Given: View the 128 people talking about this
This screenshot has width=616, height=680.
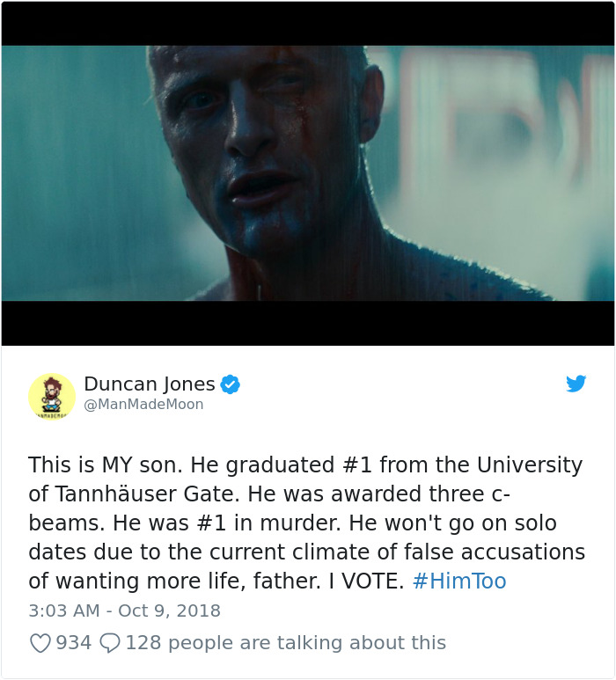Looking at the screenshot, I should point(286,643).
